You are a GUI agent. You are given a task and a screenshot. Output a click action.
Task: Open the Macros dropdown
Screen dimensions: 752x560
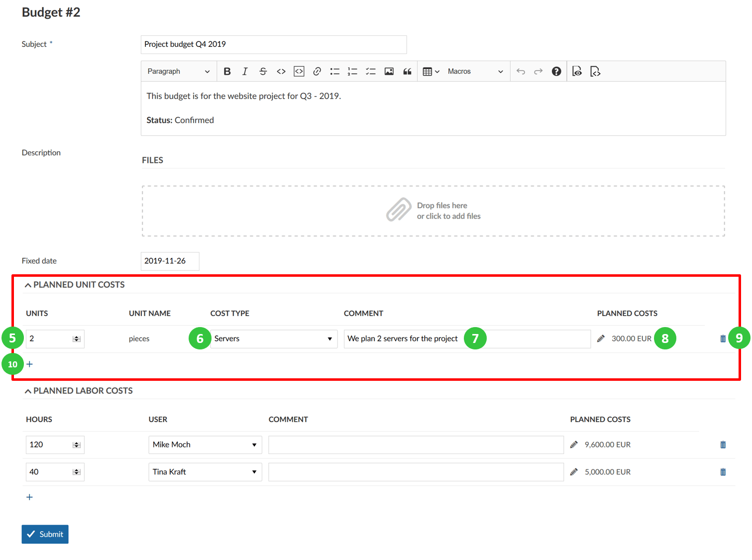coord(475,72)
